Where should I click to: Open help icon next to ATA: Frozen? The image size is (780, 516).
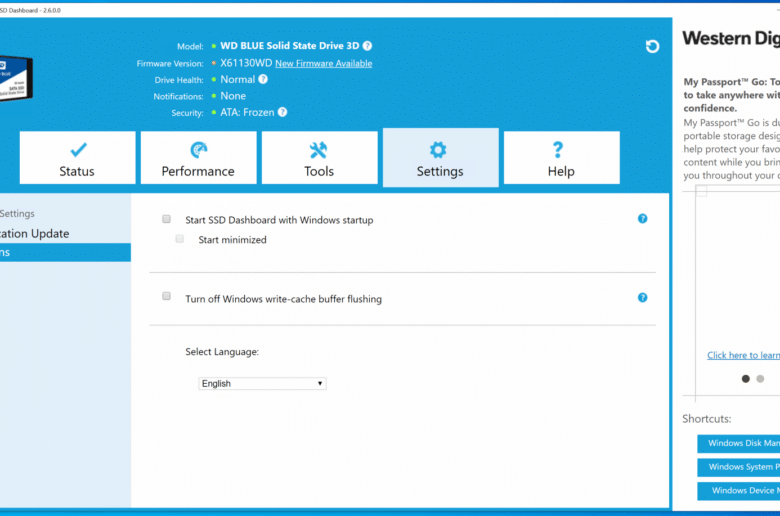coord(283,112)
